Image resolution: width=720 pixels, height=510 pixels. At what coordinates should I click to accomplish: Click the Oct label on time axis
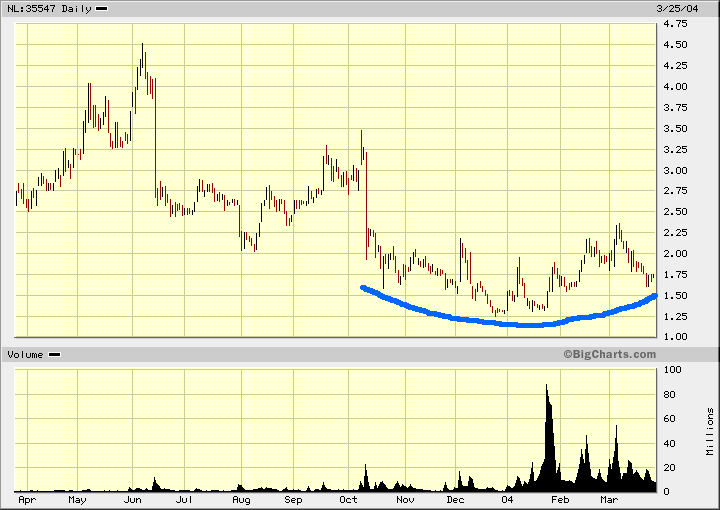[349, 498]
